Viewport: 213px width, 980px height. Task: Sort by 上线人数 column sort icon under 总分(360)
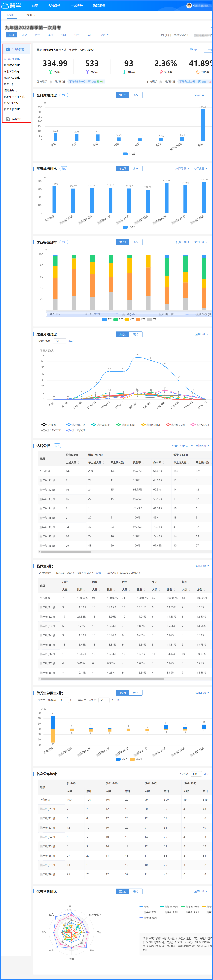[78, 463]
